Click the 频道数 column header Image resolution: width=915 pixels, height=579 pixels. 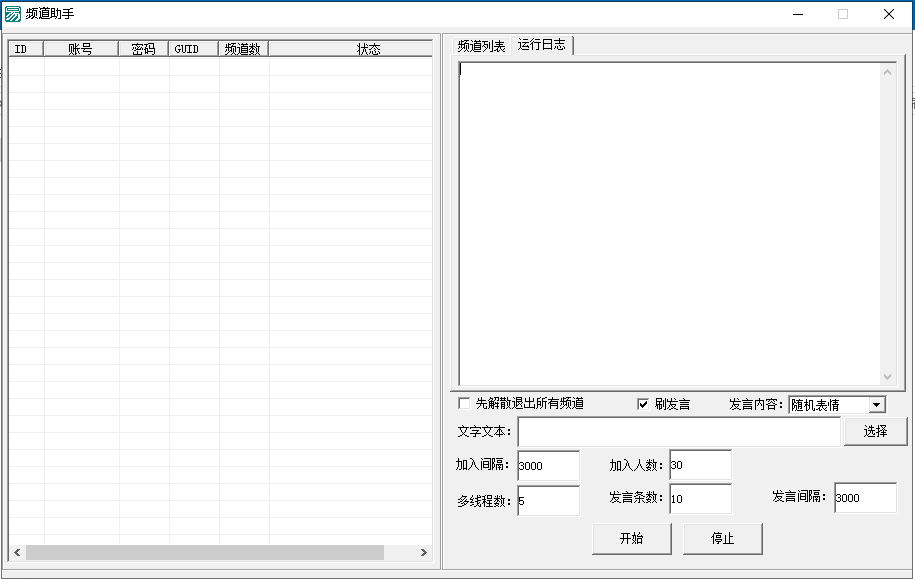point(243,49)
